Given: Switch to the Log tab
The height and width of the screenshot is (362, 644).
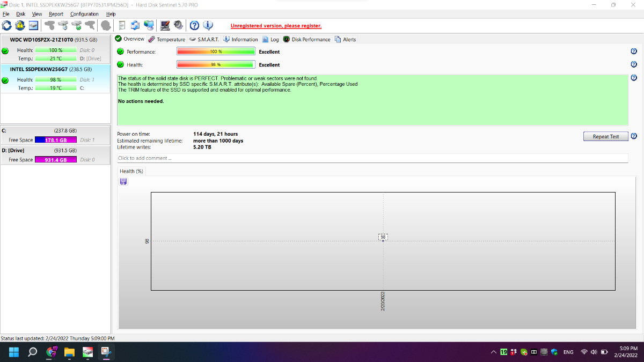Looking at the screenshot, I should click(271, 39).
